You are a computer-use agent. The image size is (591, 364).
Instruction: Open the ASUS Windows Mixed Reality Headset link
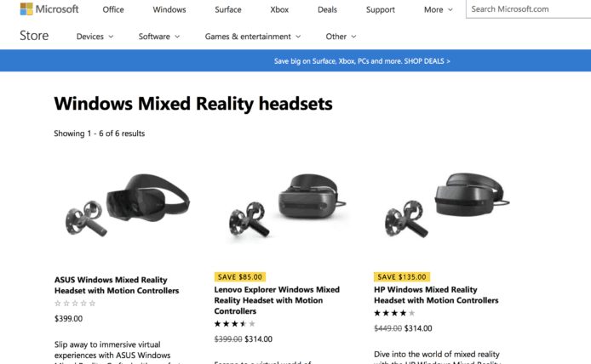[x=117, y=285]
